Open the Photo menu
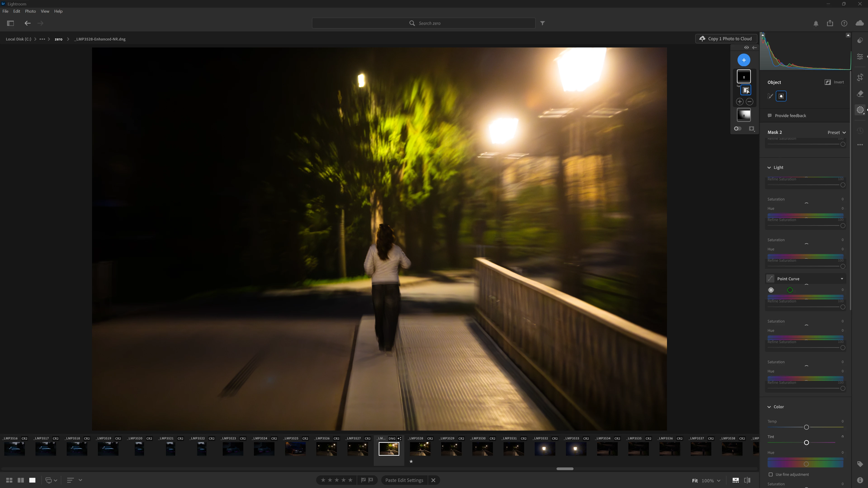 [30, 11]
